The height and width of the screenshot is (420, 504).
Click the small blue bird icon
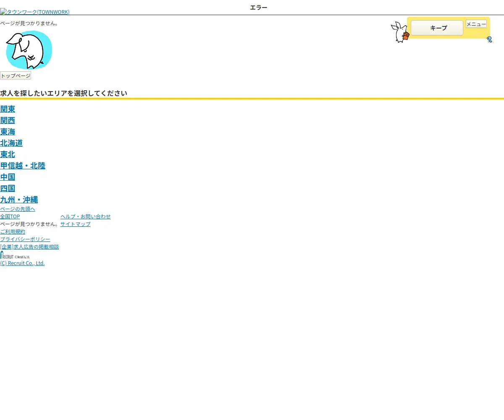489,39
